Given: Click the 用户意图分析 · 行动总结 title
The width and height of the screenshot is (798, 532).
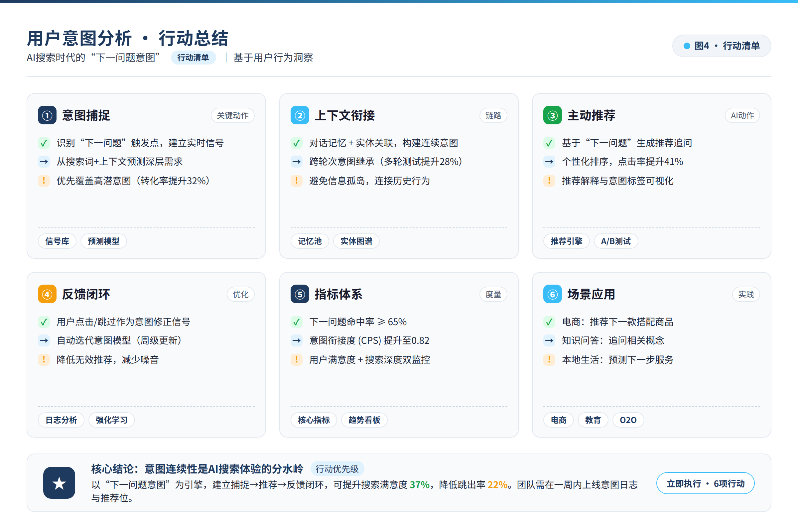Looking at the screenshot, I should pos(127,38).
